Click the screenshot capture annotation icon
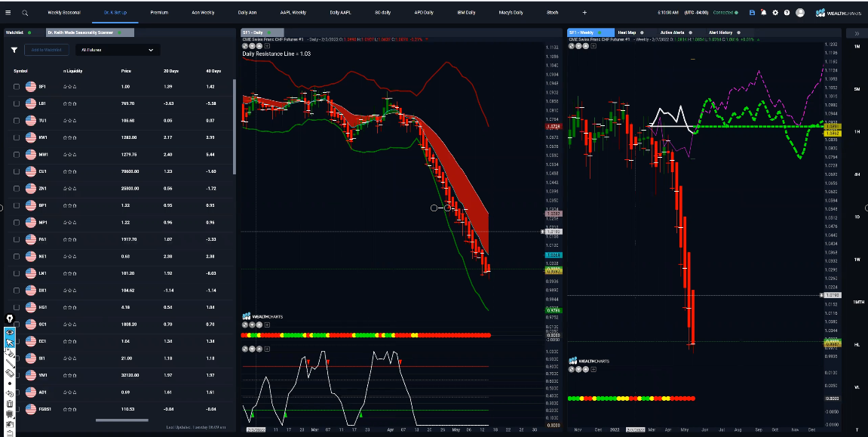The image size is (868, 437). pos(9,423)
